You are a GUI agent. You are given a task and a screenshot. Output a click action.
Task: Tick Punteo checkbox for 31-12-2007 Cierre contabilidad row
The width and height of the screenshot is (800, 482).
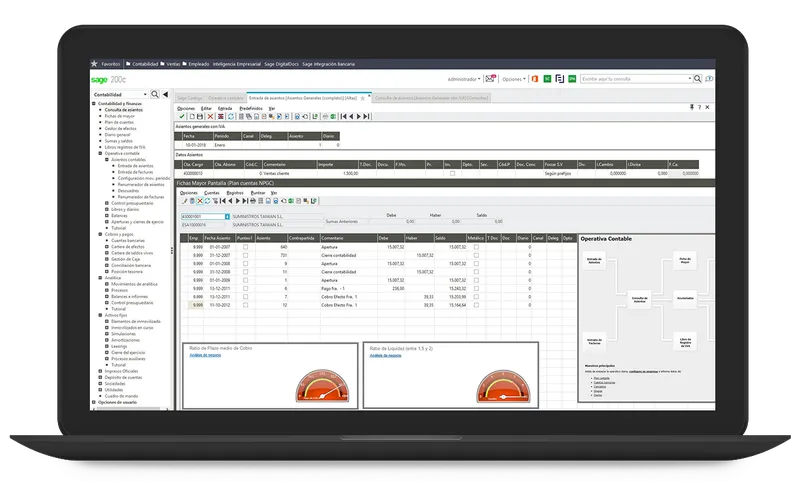tap(245, 255)
